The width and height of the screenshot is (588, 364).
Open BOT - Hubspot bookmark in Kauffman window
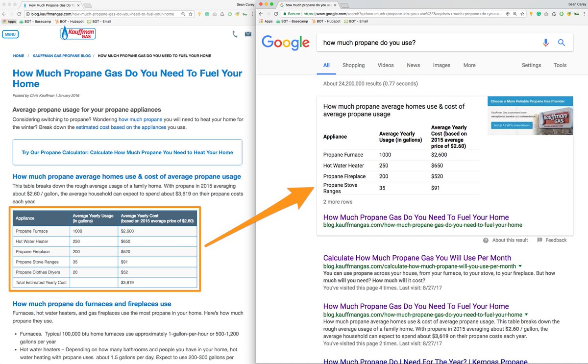(x=69, y=22)
